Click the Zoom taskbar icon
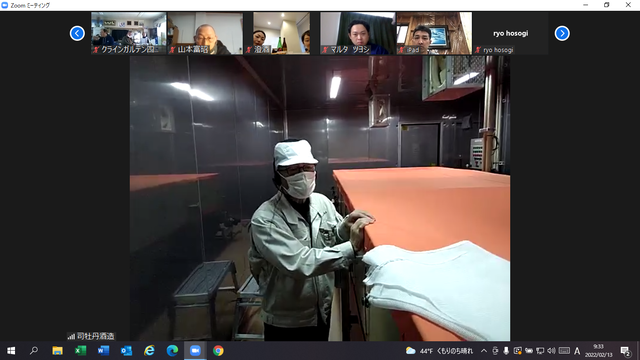This screenshot has height=360, width=640. click(x=195, y=351)
